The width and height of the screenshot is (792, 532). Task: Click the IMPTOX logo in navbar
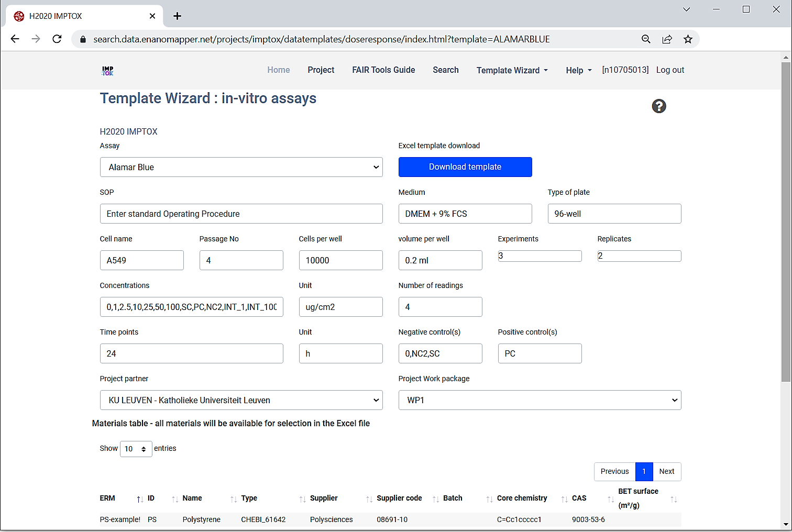click(107, 71)
